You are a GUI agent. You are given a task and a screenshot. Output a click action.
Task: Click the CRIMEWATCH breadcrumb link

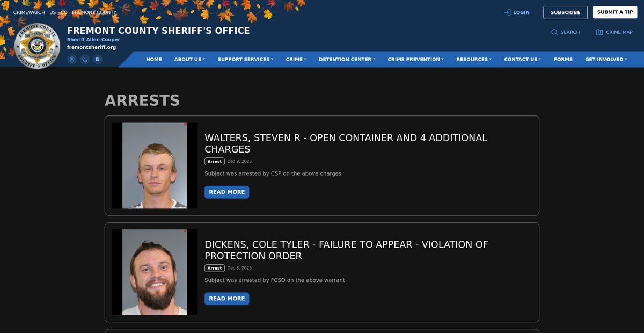(x=29, y=12)
